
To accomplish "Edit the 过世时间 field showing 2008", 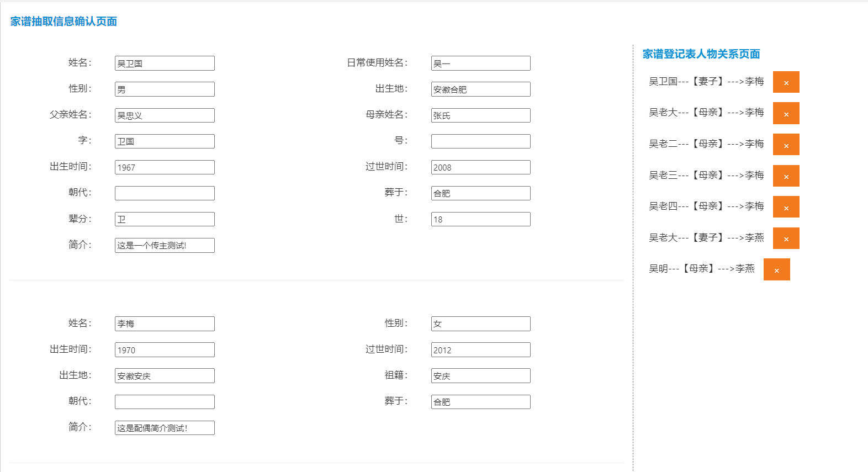I will coord(480,167).
